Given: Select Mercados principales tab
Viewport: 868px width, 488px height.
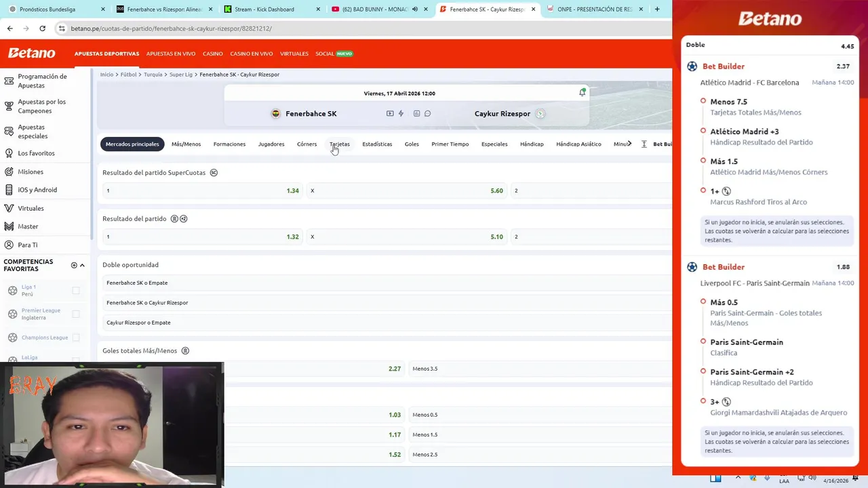Looking at the screenshot, I should [132, 144].
